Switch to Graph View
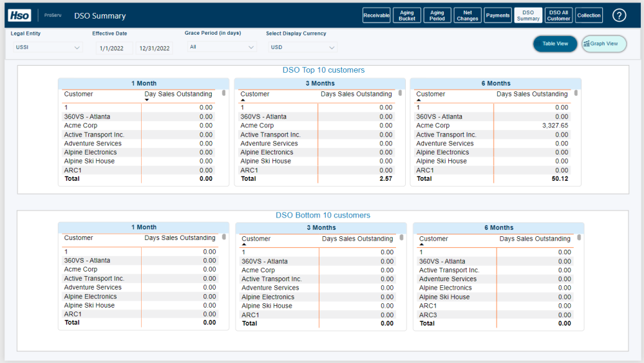The height and width of the screenshot is (363, 644). point(604,44)
